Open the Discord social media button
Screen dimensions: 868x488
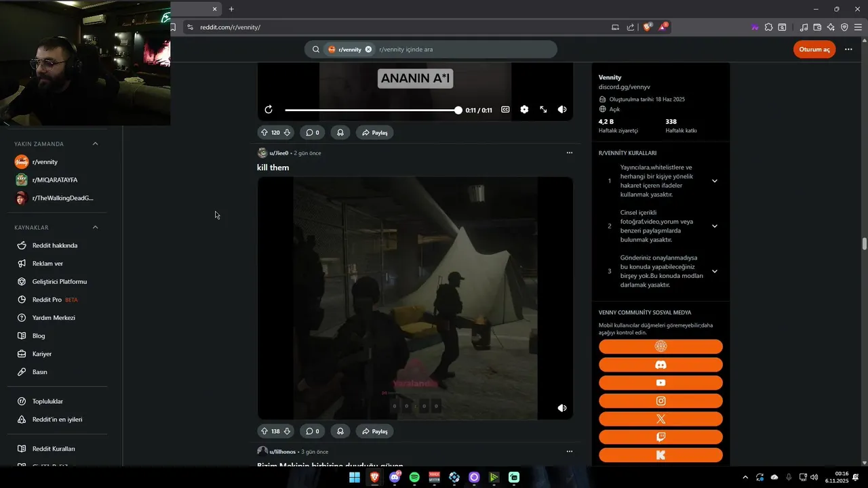pyautogui.click(x=660, y=365)
